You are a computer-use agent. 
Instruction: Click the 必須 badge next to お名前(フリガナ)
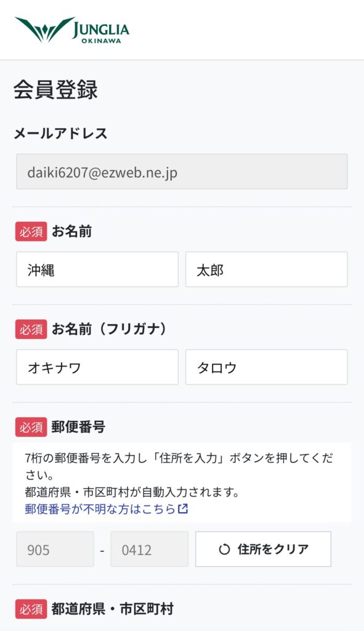pos(31,330)
